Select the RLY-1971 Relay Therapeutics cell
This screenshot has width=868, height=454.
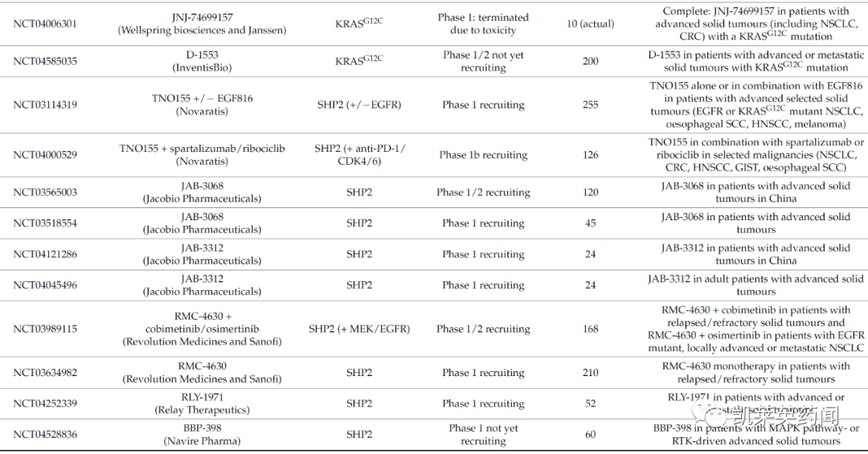pos(202,403)
